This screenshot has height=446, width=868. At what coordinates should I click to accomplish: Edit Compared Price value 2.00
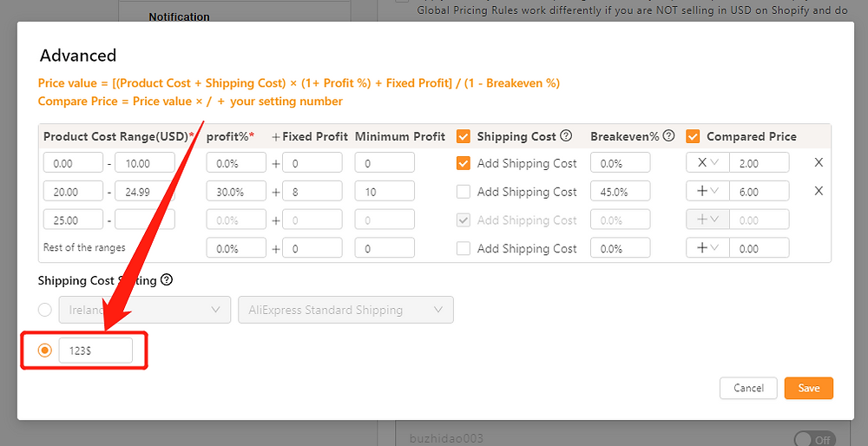759,162
